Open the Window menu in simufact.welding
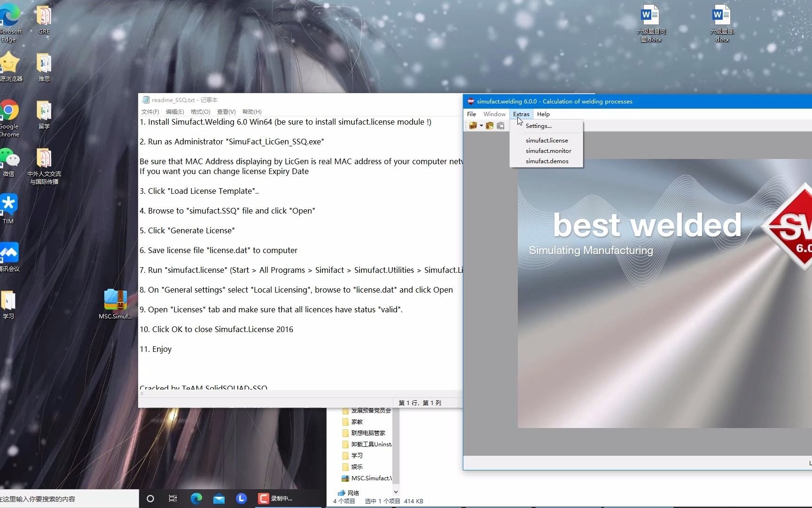812x508 pixels. click(x=494, y=114)
